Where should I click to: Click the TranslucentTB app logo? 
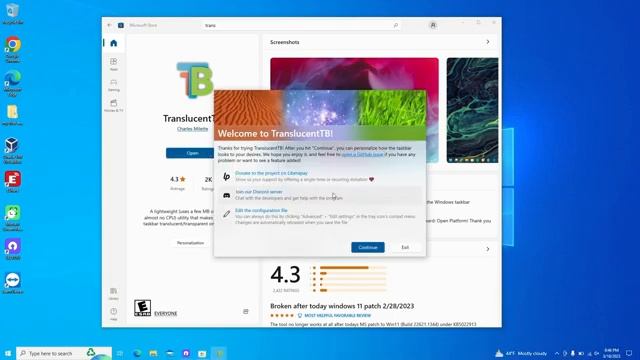195,80
